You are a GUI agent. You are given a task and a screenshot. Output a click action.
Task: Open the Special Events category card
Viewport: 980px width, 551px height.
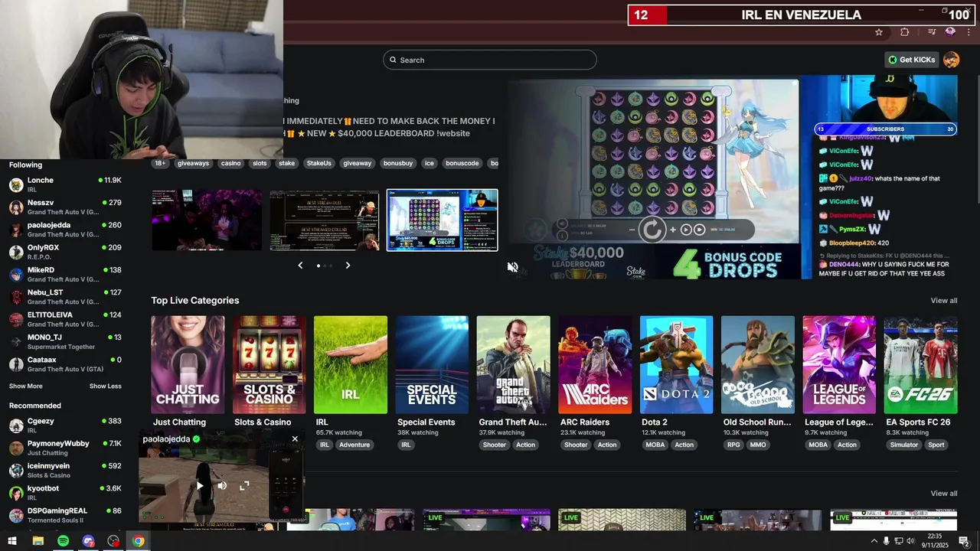click(432, 365)
